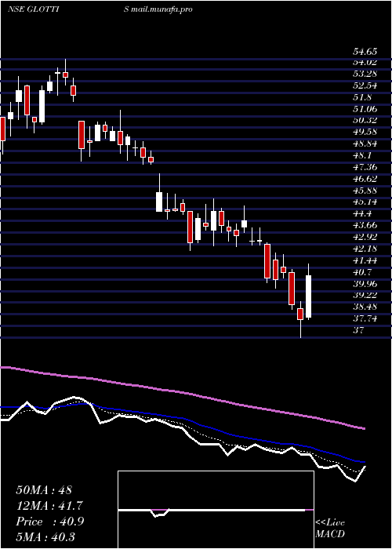Screen dimensions: 392x549
Task: Click the 41.44 price axis label
Action: (365, 260)
